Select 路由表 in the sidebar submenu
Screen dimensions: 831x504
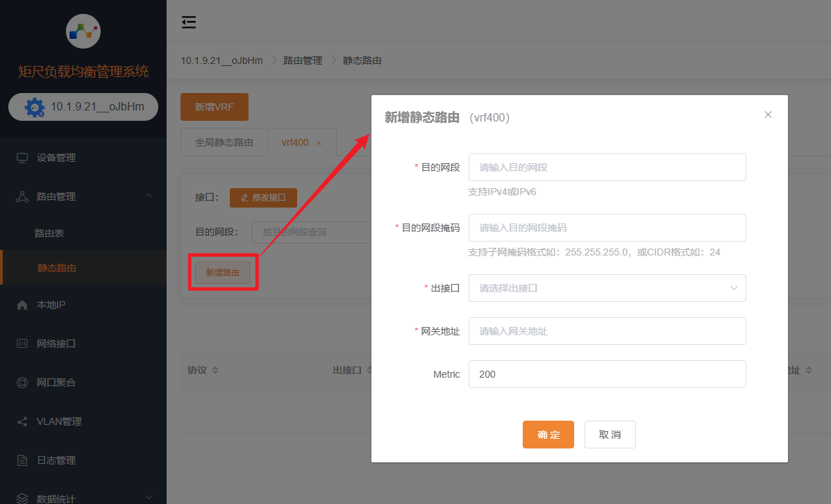[49, 234]
